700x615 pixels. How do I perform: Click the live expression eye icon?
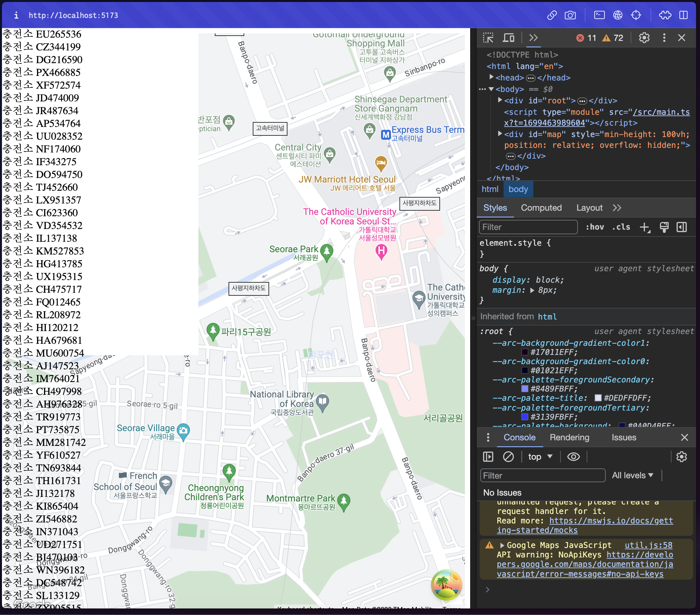[573, 457]
